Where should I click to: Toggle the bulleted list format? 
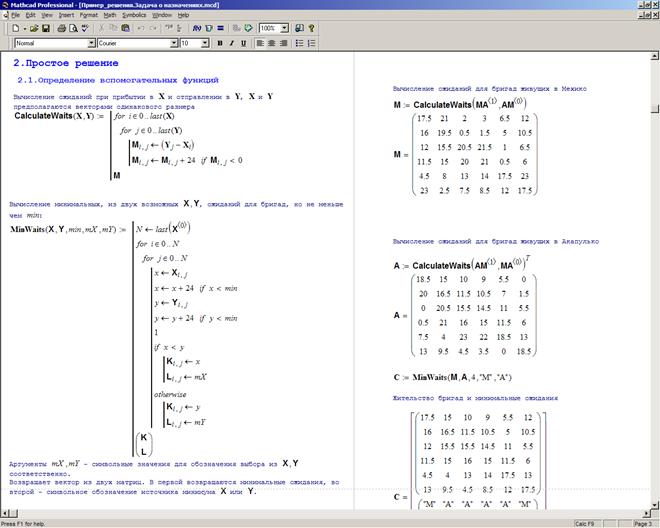[299, 43]
